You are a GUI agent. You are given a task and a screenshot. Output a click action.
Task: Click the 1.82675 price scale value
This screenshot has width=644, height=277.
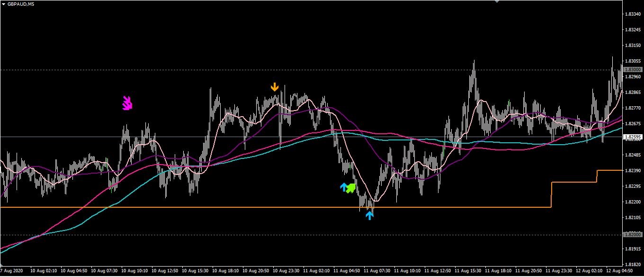pos(633,124)
